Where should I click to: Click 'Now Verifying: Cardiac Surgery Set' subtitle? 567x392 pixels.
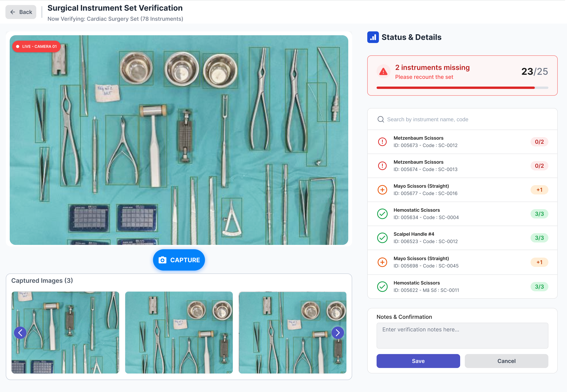coord(115,19)
